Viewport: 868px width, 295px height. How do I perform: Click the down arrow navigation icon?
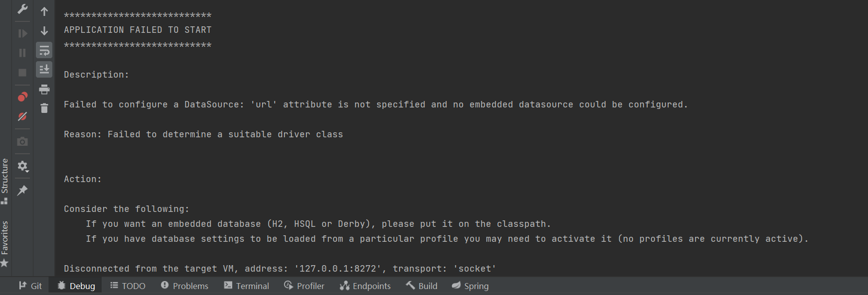click(x=44, y=30)
